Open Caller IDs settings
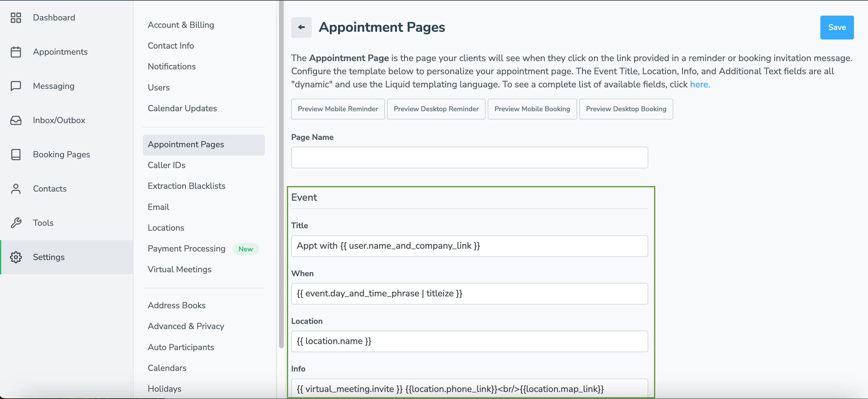 point(166,165)
